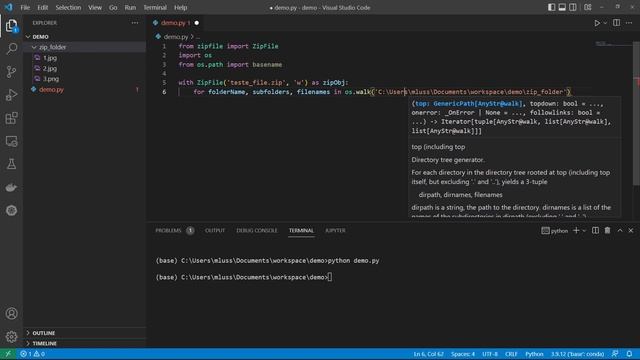The height and width of the screenshot is (360, 640).
Task: Open Run and Debug view
Action: [11, 95]
